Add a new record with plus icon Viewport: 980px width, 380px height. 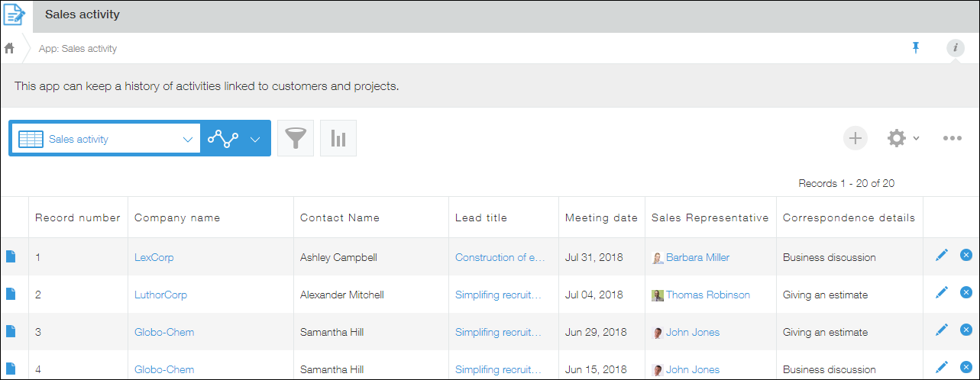click(855, 138)
